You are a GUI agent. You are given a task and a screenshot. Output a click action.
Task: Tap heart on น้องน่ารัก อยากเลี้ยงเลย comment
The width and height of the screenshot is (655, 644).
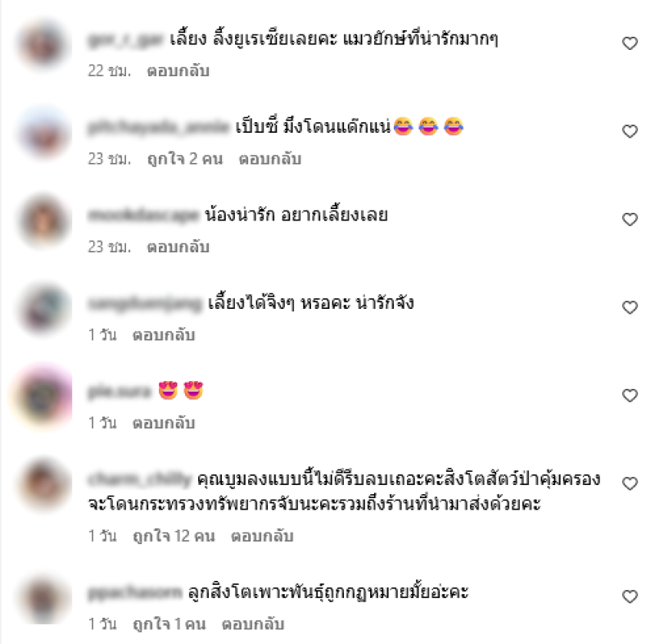630,220
